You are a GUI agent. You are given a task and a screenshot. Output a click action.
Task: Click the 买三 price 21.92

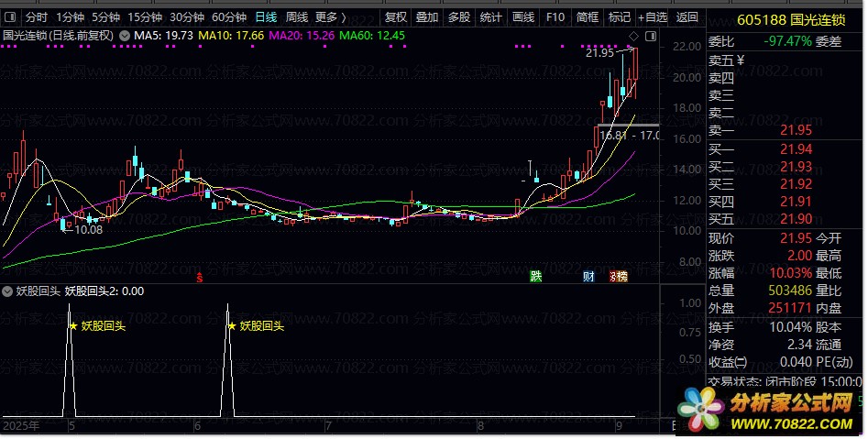pos(796,184)
